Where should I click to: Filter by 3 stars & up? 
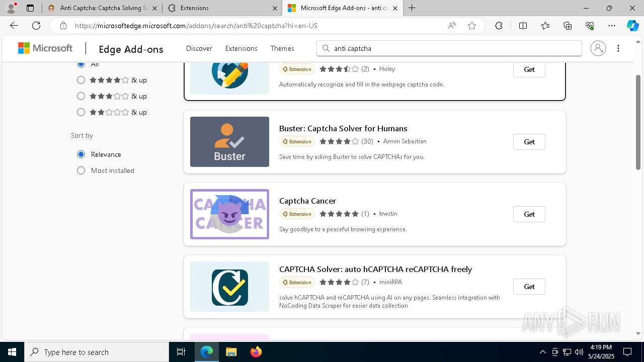tap(81, 96)
